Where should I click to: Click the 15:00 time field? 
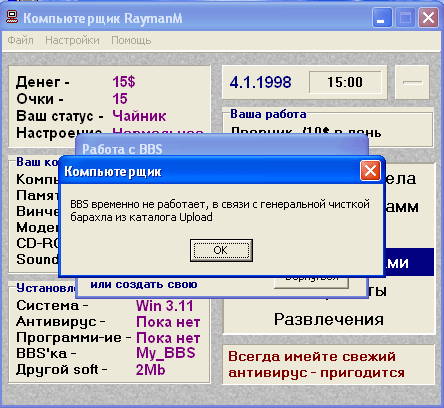coord(345,82)
